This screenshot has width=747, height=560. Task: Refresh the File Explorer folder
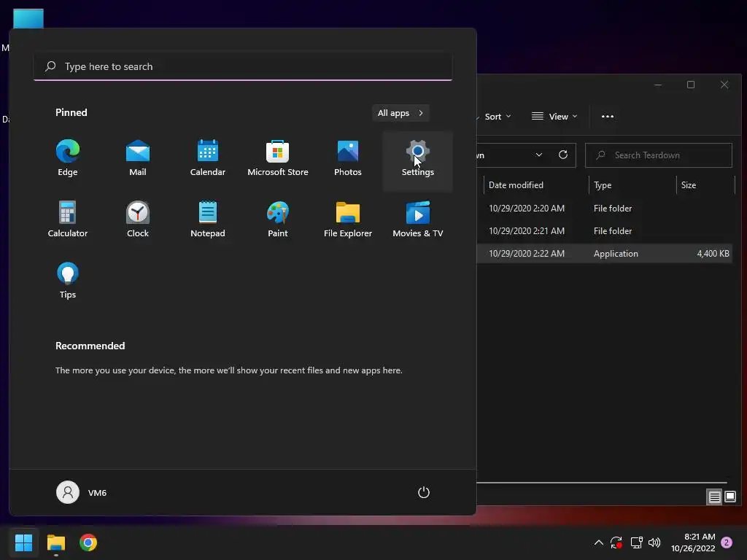[x=562, y=155]
